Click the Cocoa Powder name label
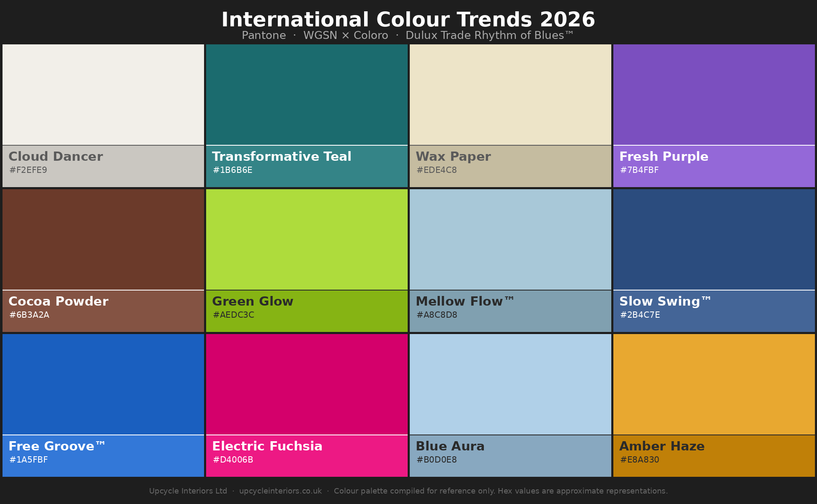The height and width of the screenshot is (504, 817). point(58,301)
